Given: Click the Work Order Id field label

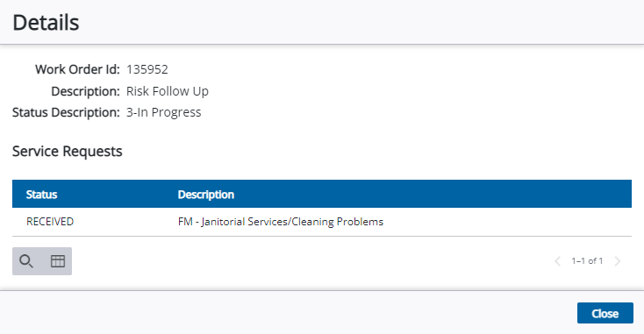Looking at the screenshot, I should [77, 69].
